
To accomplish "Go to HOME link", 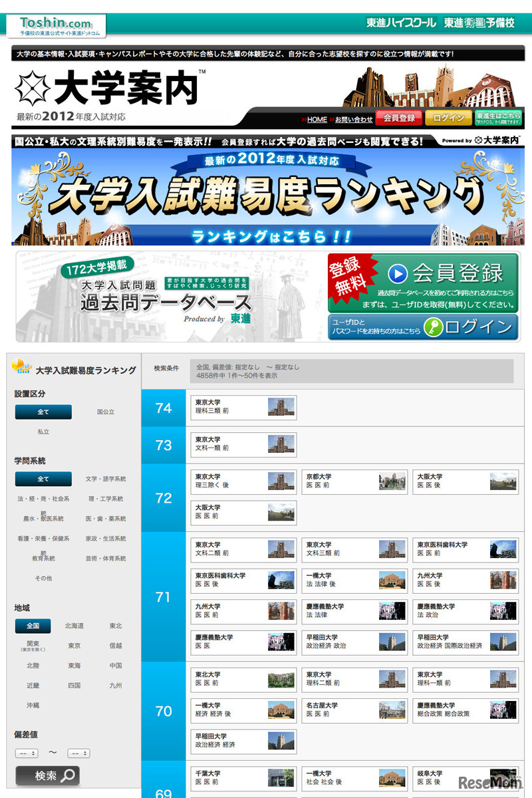I will pyautogui.click(x=317, y=120).
